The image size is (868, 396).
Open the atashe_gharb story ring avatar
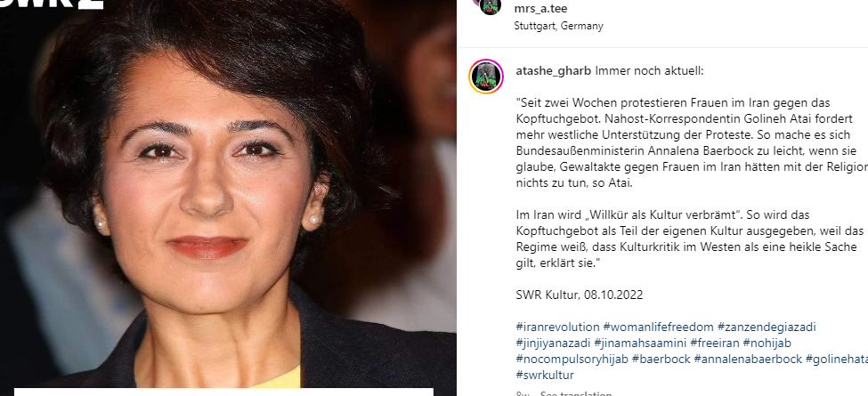tap(486, 77)
